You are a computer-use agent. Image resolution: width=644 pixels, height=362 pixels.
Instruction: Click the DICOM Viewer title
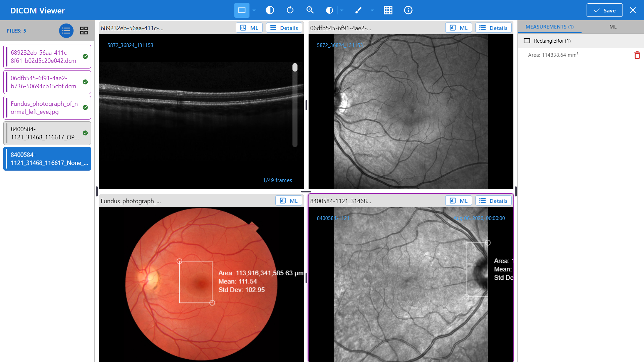[37, 11]
